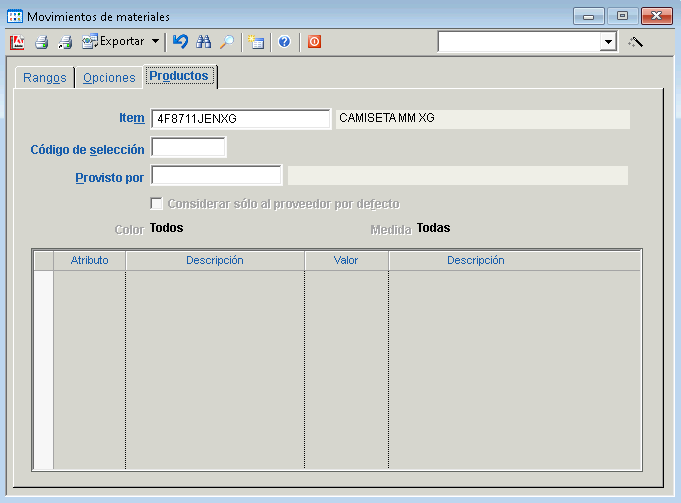Switch to the Rangos tab
This screenshot has height=503, width=681.
44,78
